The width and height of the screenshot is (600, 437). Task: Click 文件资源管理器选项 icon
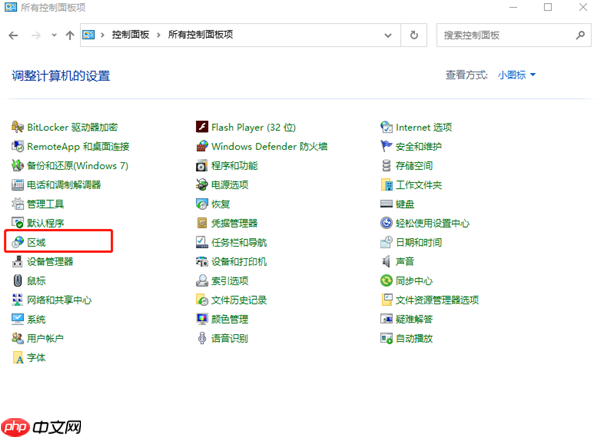[x=386, y=300]
